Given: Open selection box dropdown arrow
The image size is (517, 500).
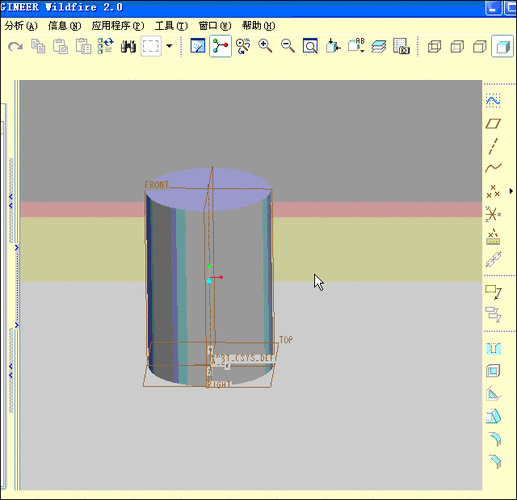Looking at the screenshot, I should (169, 46).
